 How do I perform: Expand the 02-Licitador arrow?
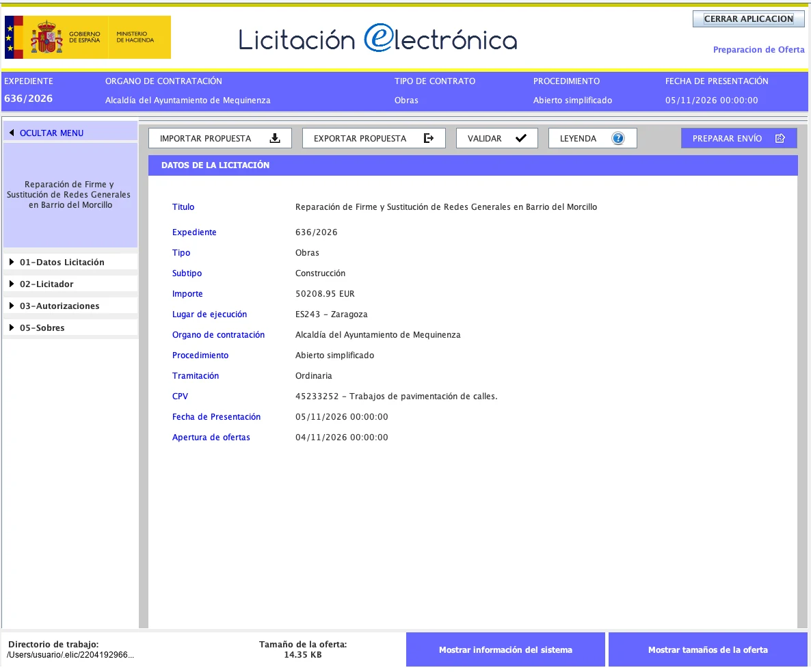[x=12, y=284]
